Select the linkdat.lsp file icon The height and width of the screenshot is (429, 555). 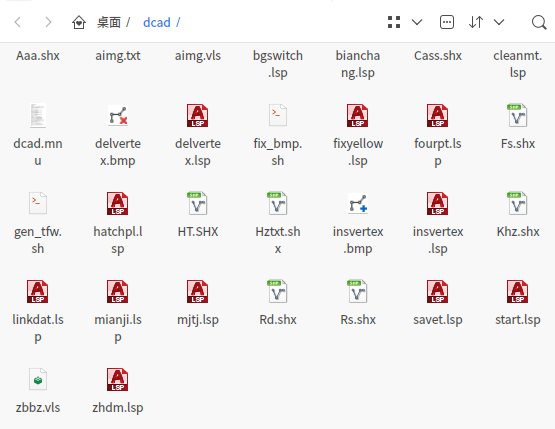38,292
